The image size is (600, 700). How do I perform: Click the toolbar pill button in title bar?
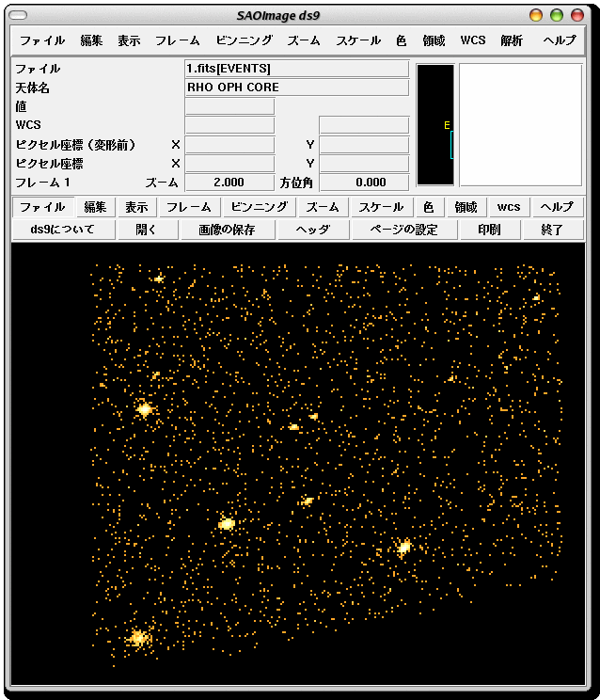coord(18,16)
